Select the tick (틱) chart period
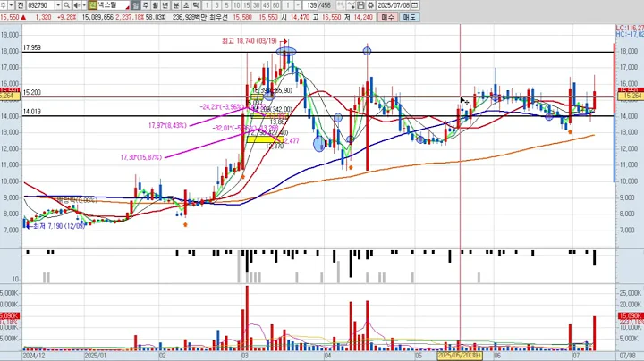 [x=196, y=5]
